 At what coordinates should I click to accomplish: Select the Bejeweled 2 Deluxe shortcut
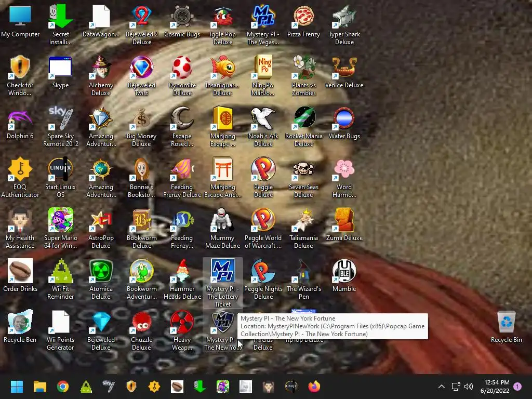(x=141, y=24)
